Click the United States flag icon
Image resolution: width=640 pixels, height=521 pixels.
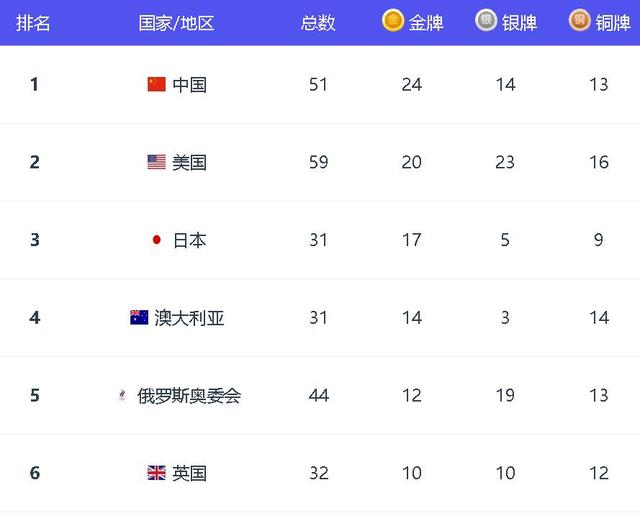(157, 162)
